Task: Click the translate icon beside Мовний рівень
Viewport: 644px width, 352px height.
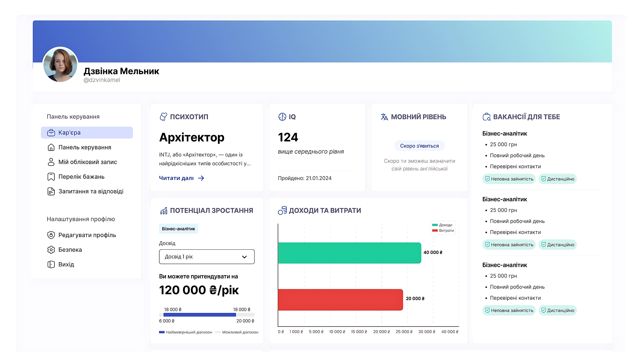Action: (x=384, y=117)
